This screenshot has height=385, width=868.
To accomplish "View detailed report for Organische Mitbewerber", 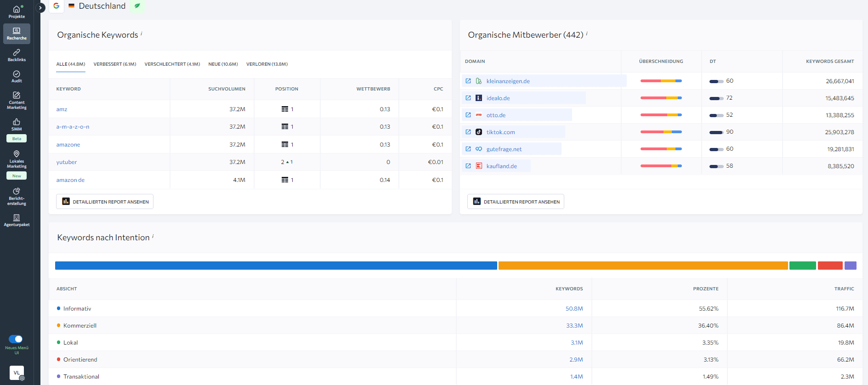I will [516, 202].
